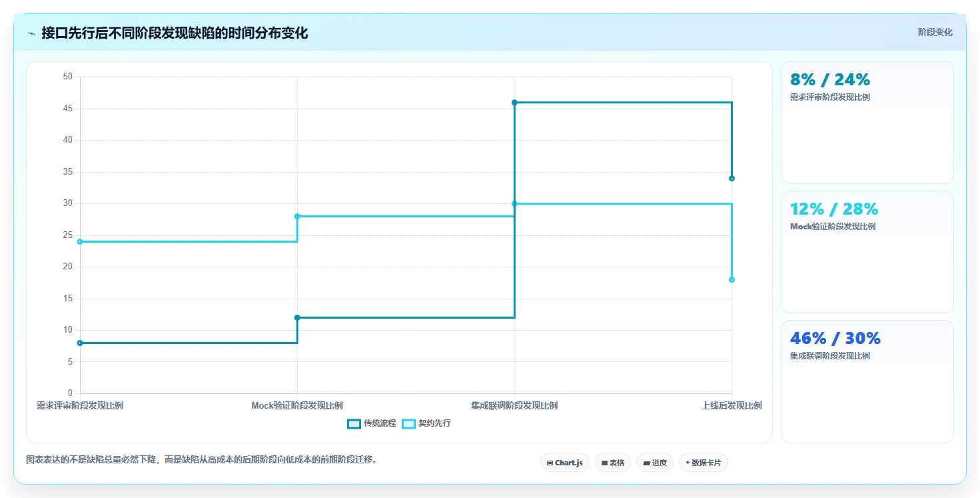
Task: Click the chart title 接口先行后不同阶段发现缺陷的时间分布变化
Action: 175,33
